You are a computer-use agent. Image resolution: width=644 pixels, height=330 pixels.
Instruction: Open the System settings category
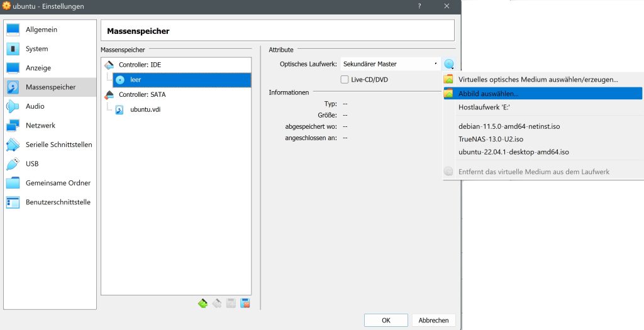(50, 49)
